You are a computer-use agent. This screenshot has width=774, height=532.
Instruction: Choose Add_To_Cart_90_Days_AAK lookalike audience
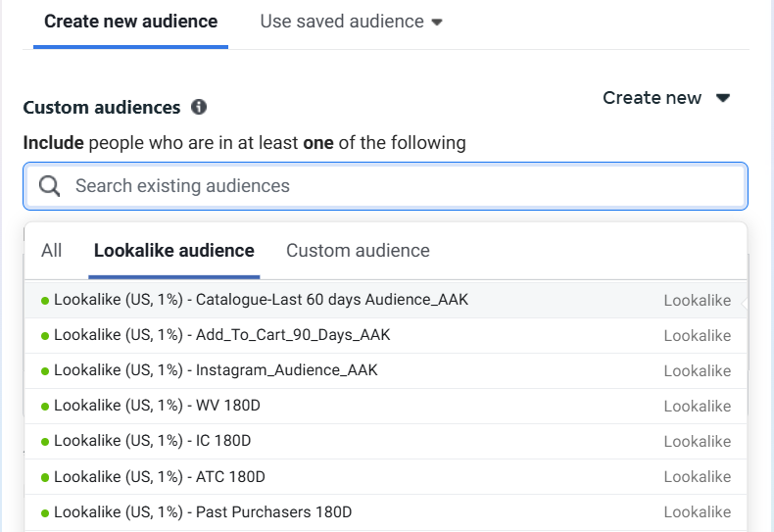click(x=385, y=336)
